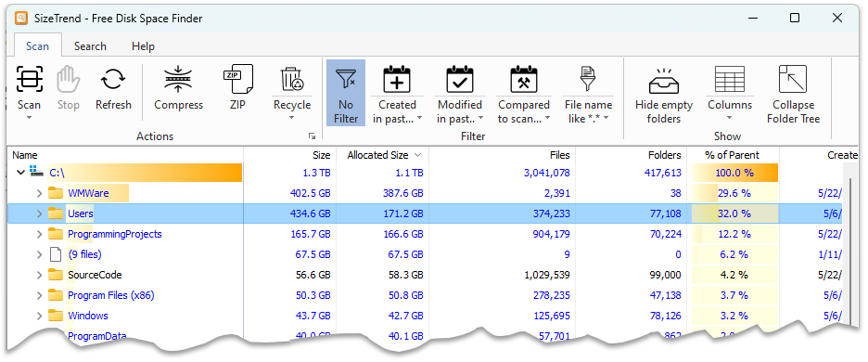This screenshot has height=362, width=868.
Task: Open the Help ribbon tab
Action: coord(143,46)
